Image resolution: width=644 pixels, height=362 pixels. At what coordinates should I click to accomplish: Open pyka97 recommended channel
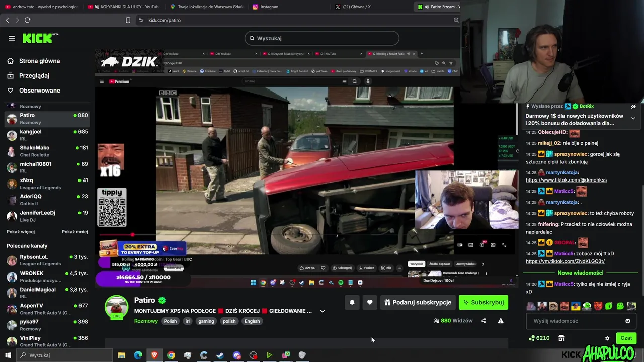point(47,325)
